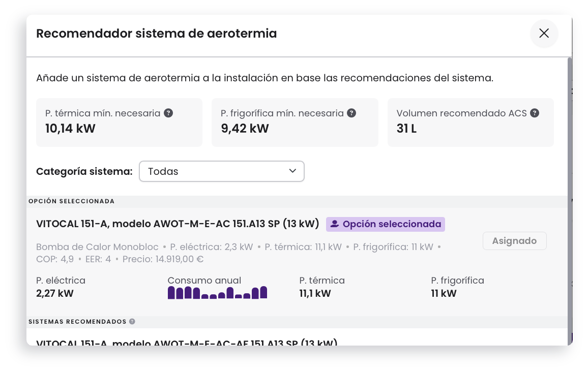The height and width of the screenshot is (372, 588).
Task: Click the Asignado button
Action: [x=514, y=241]
